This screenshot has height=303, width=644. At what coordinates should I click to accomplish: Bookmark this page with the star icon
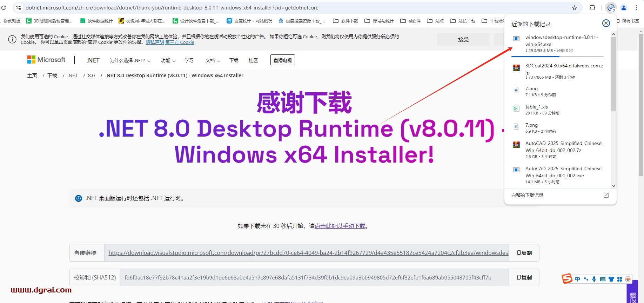[x=575, y=7]
